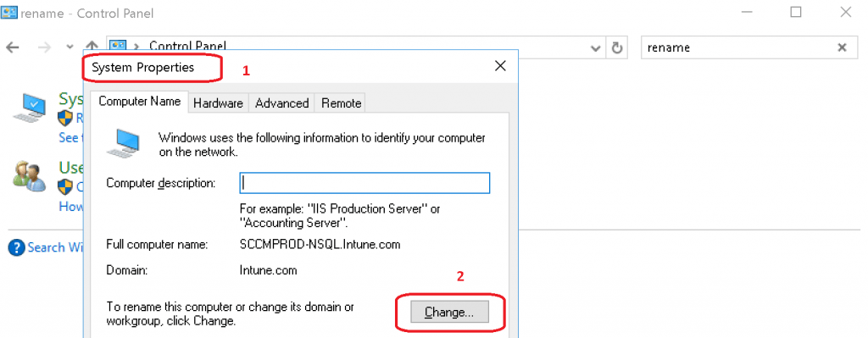The width and height of the screenshot is (868, 338).
Task: Open the User Accounts icon in results
Action: click(x=30, y=176)
